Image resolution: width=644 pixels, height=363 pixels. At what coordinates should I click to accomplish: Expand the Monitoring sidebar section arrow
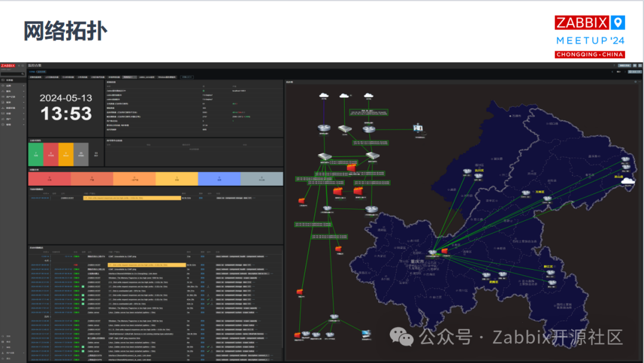point(24,86)
